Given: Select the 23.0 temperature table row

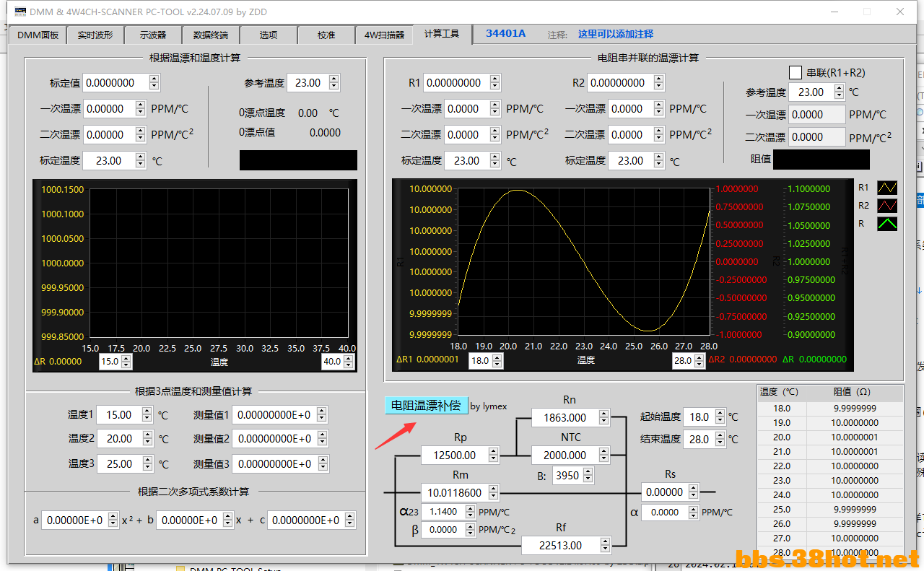Looking at the screenshot, I should point(829,481).
